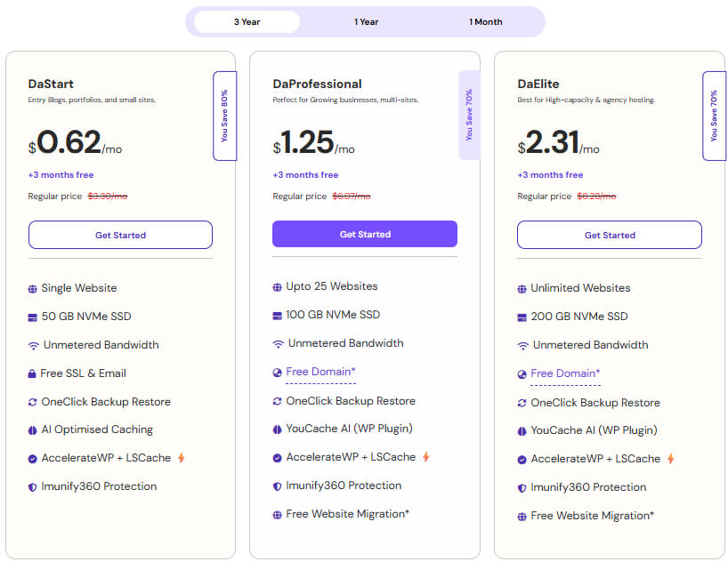The image size is (728, 562).
Task: Click check badge icon in DaElite AccelerateWP
Action: (522, 460)
